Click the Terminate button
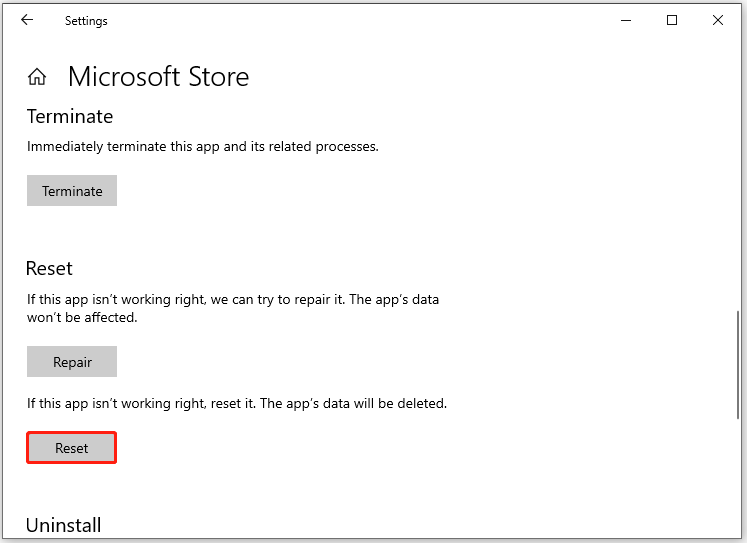Screen dimensions: 747x543 (72, 191)
